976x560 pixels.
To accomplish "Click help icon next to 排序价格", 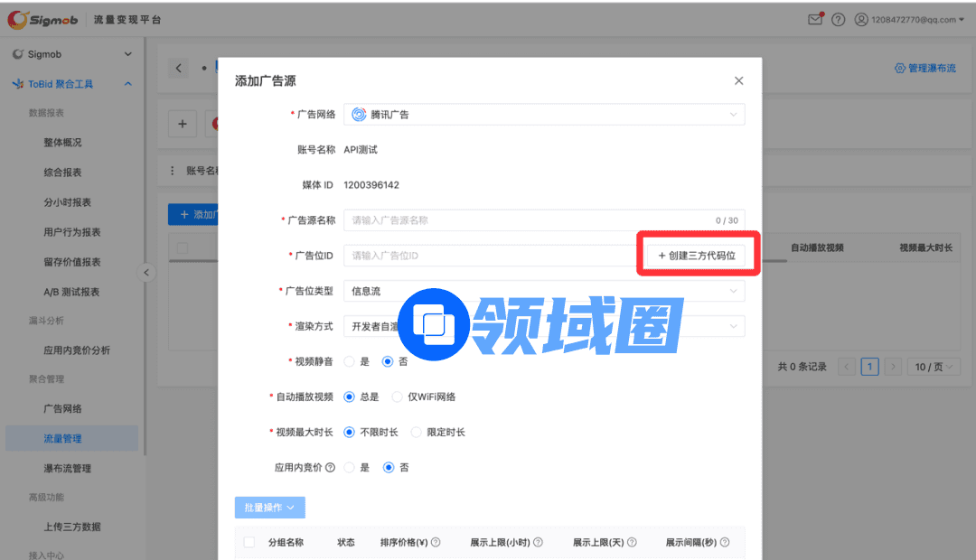I will pos(436,543).
